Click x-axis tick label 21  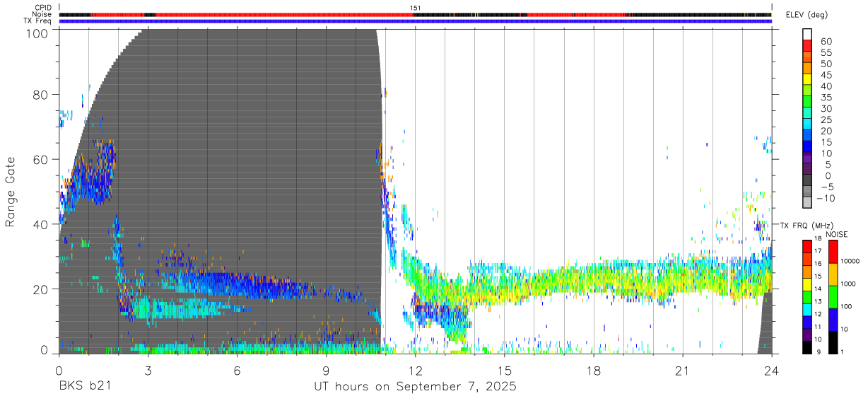(682, 371)
